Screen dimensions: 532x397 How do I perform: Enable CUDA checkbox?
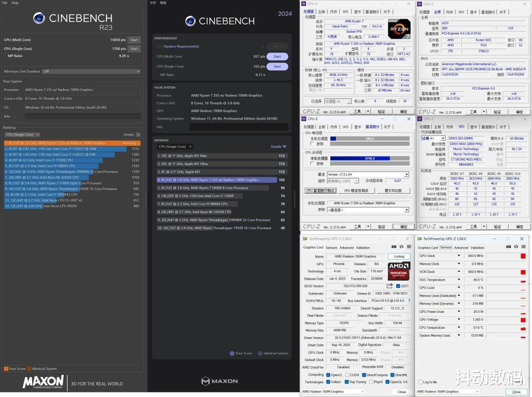347,375
